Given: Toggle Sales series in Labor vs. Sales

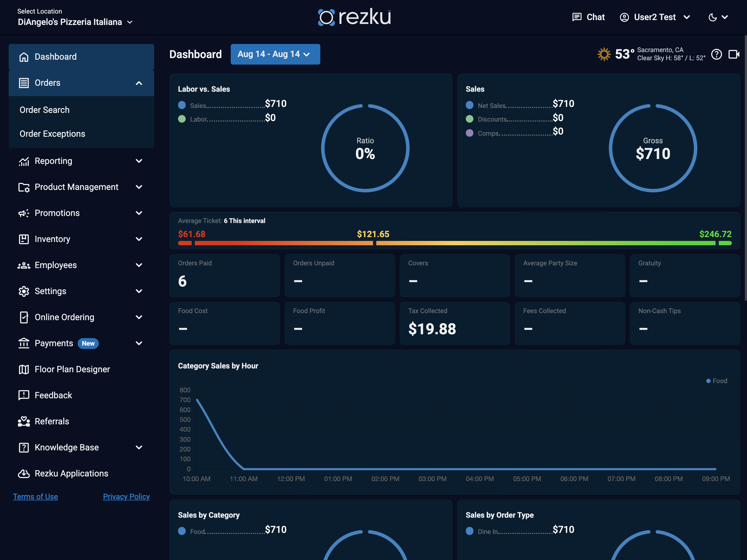Looking at the screenshot, I should click(x=182, y=105).
